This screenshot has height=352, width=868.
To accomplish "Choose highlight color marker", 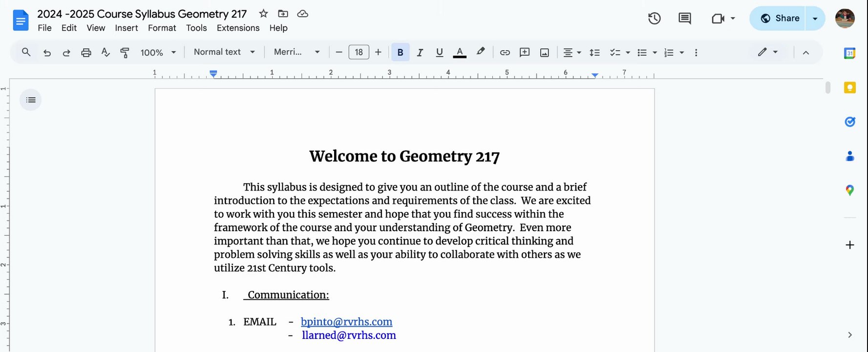I will point(481,52).
